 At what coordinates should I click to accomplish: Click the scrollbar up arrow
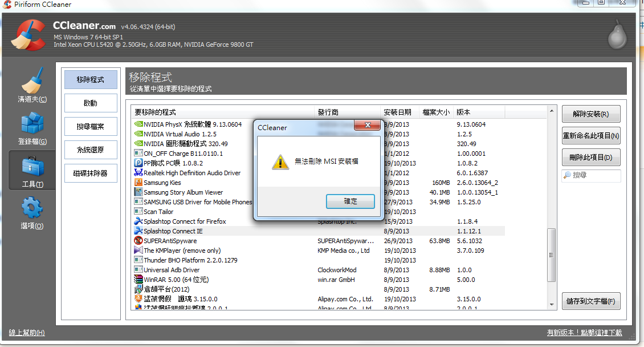551,111
